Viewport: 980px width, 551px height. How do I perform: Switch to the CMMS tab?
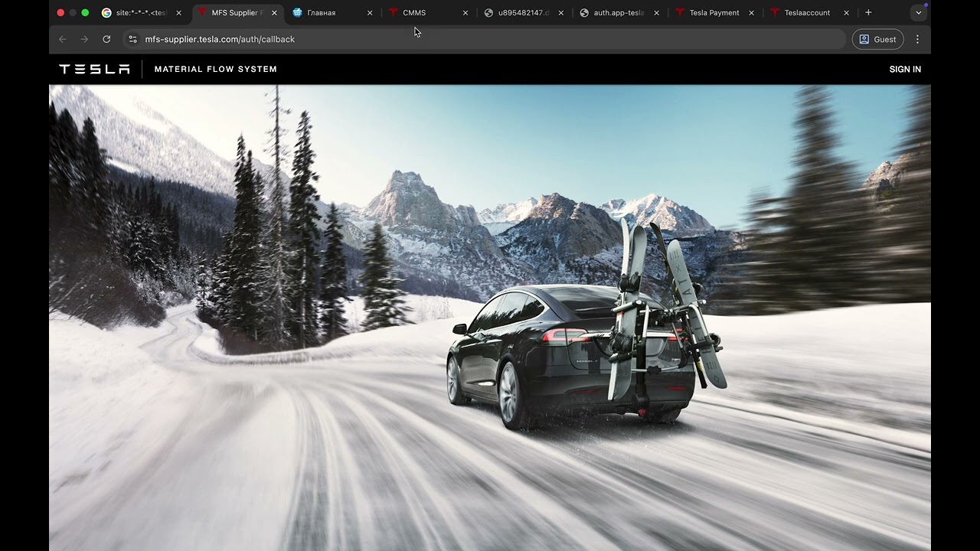[428, 13]
